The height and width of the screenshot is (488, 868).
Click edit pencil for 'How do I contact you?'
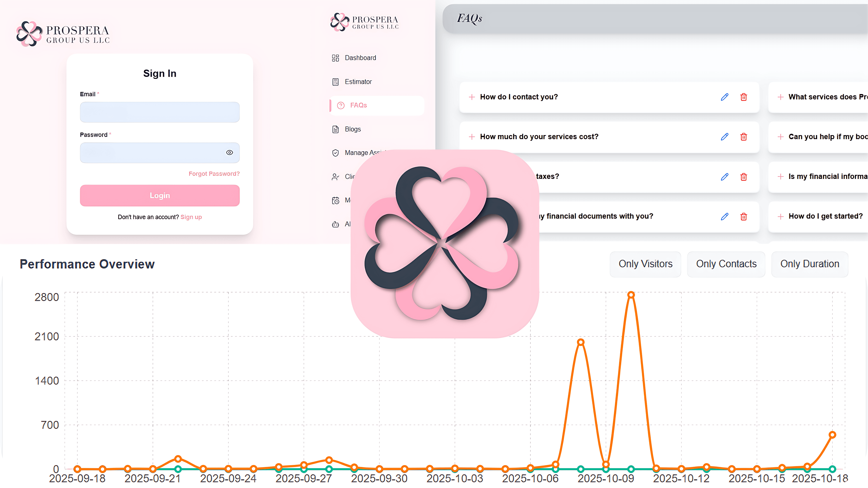click(724, 97)
